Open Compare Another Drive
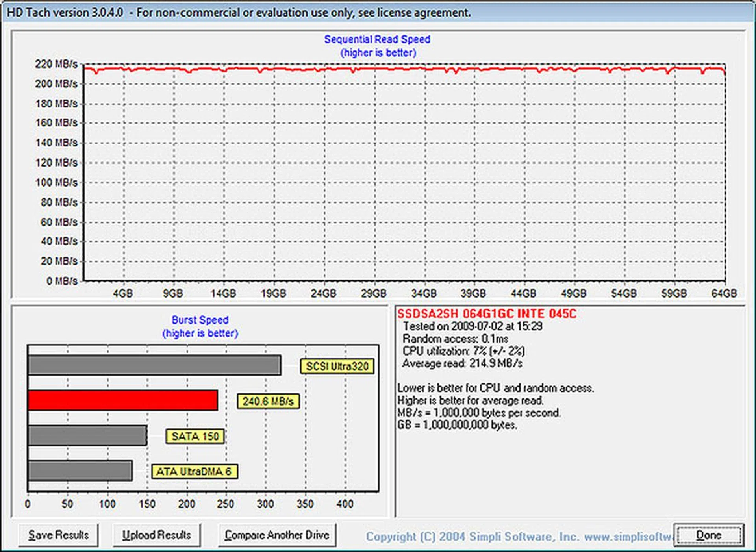 [277, 535]
